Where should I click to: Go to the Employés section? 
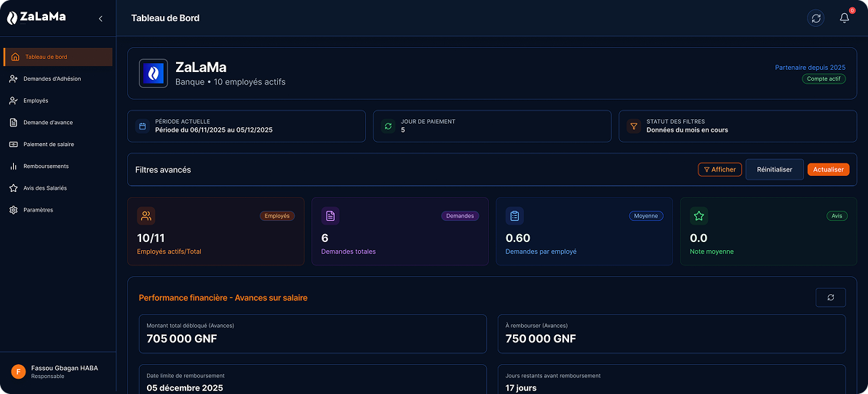click(36, 100)
